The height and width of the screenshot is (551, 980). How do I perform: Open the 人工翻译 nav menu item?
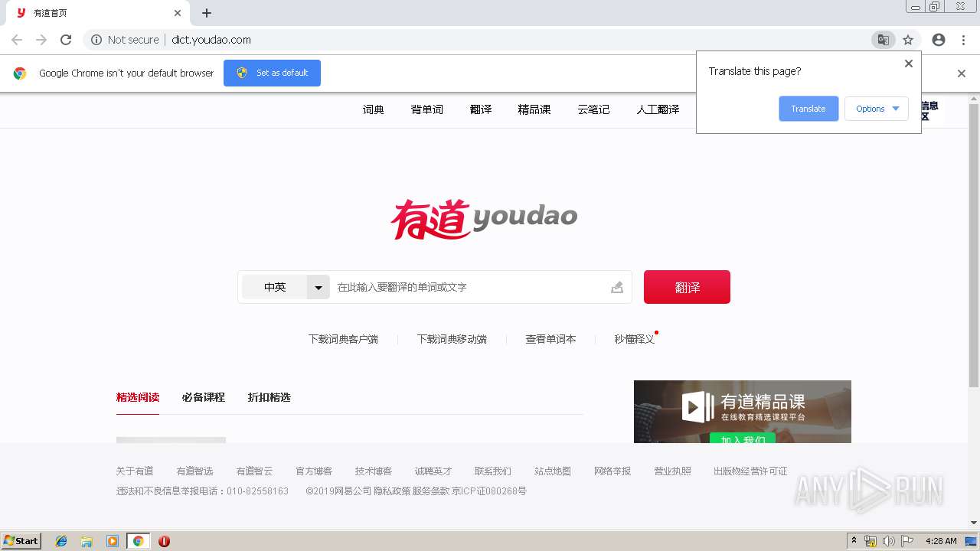pyautogui.click(x=658, y=109)
